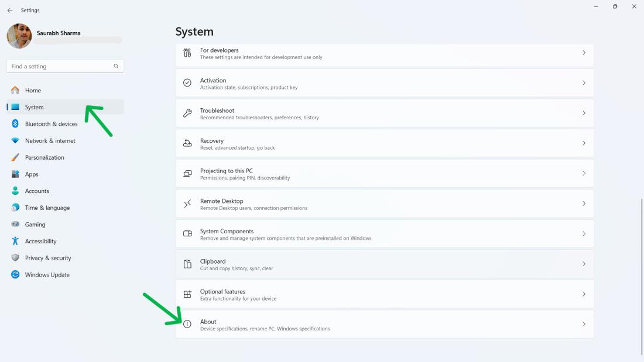Open Gaming settings via controller icon
Screen dimensions: 644x362
click(14, 224)
